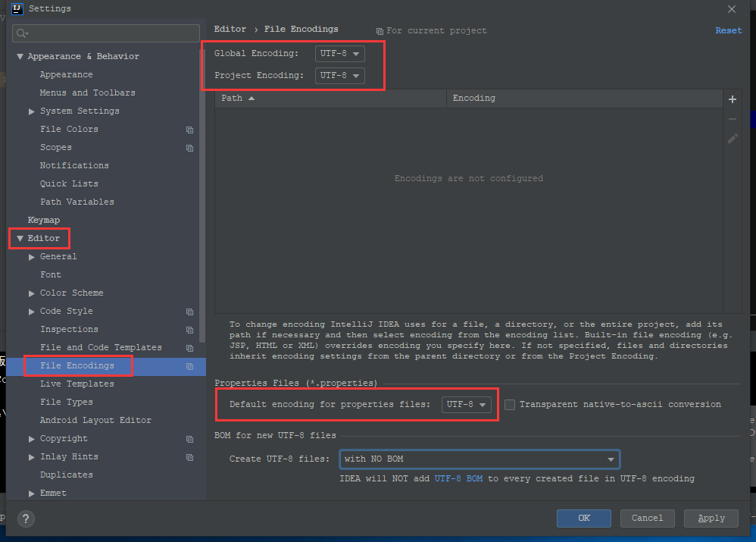Select File Types tree item

[x=67, y=402]
